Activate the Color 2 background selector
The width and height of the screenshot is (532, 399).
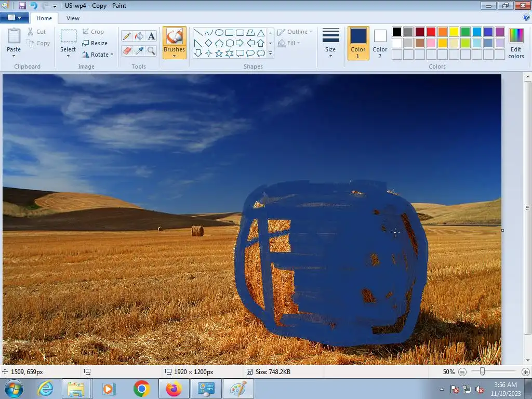[380, 43]
